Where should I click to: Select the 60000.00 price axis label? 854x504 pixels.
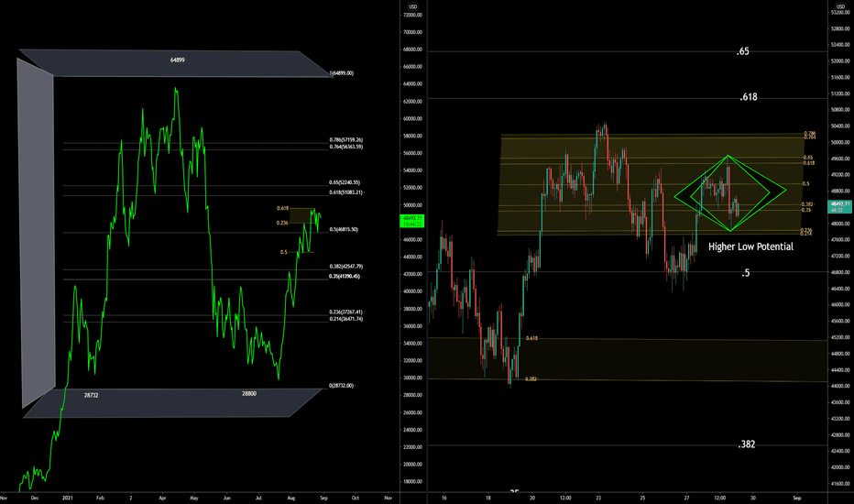[x=412, y=119]
